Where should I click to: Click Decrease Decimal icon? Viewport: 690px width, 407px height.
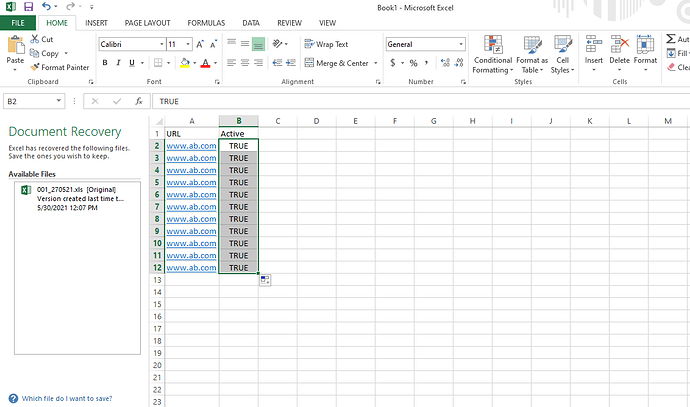[459, 63]
